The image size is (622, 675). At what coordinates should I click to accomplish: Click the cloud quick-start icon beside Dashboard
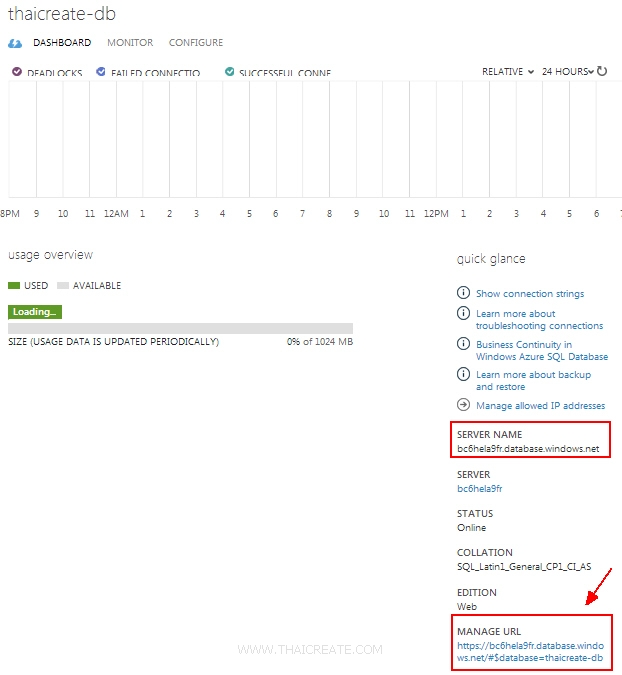click(15, 43)
